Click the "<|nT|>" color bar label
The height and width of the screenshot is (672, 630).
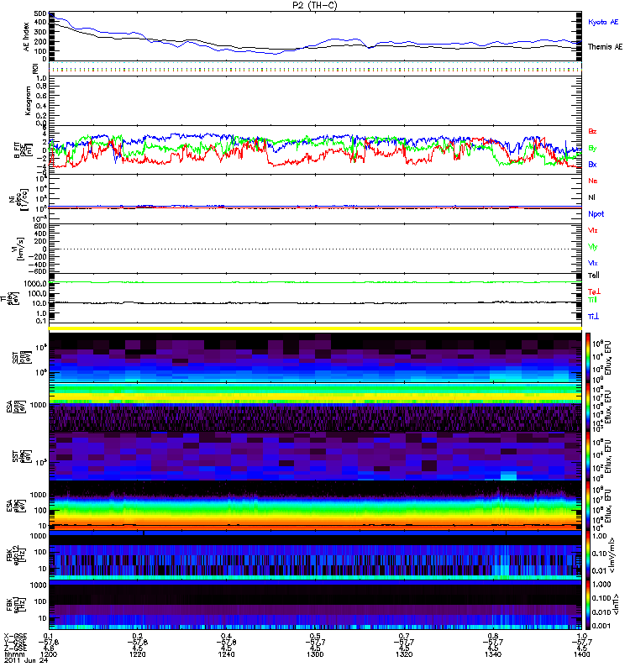coord(616,605)
